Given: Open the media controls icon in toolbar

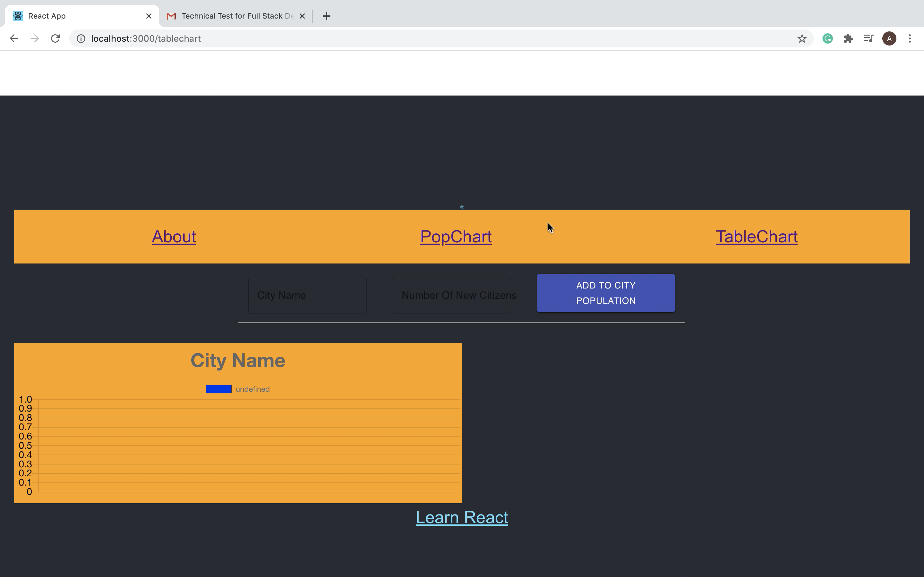Looking at the screenshot, I should [x=868, y=38].
